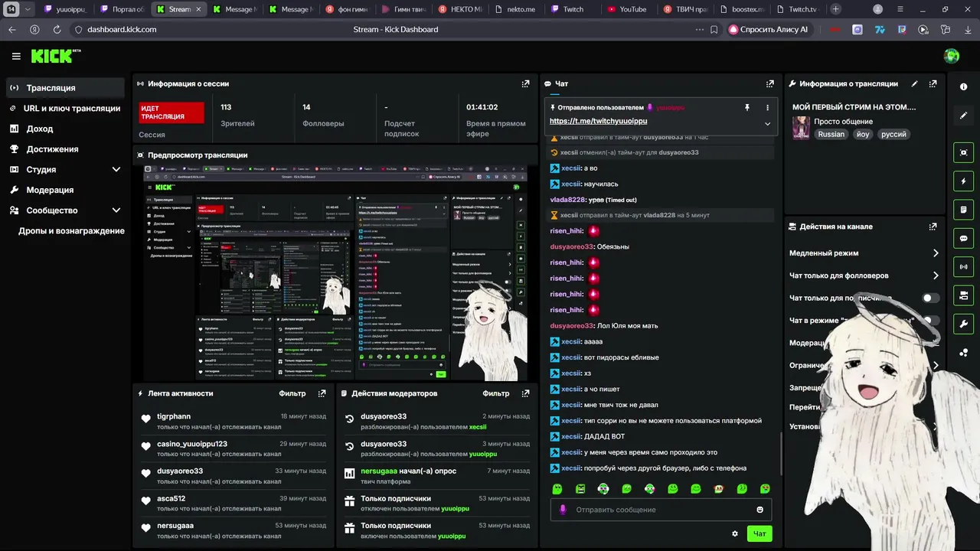Open the hamburger menu next to the Kick logo
The width and height of the screenshot is (980, 551).
point(16,56)
